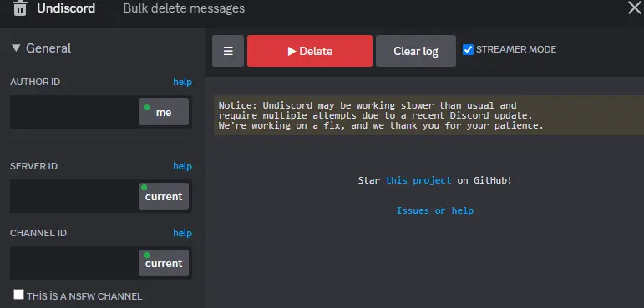Viewport: 644px width, 308px height.
Task: Toggle the hamburger menu sidebar button
Action: (228, 51)
